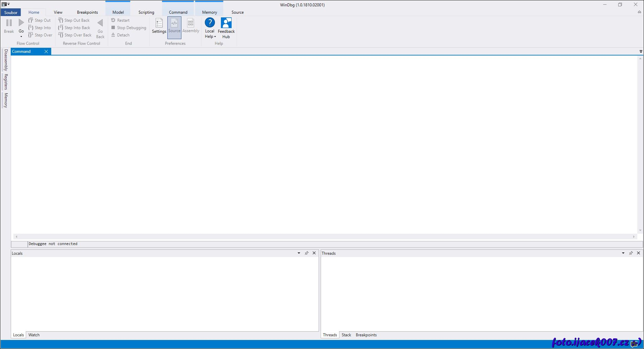Screen dimensions: 644x349
Task: Switch to the Breakpoints ribbon tab
Action: 87,12
